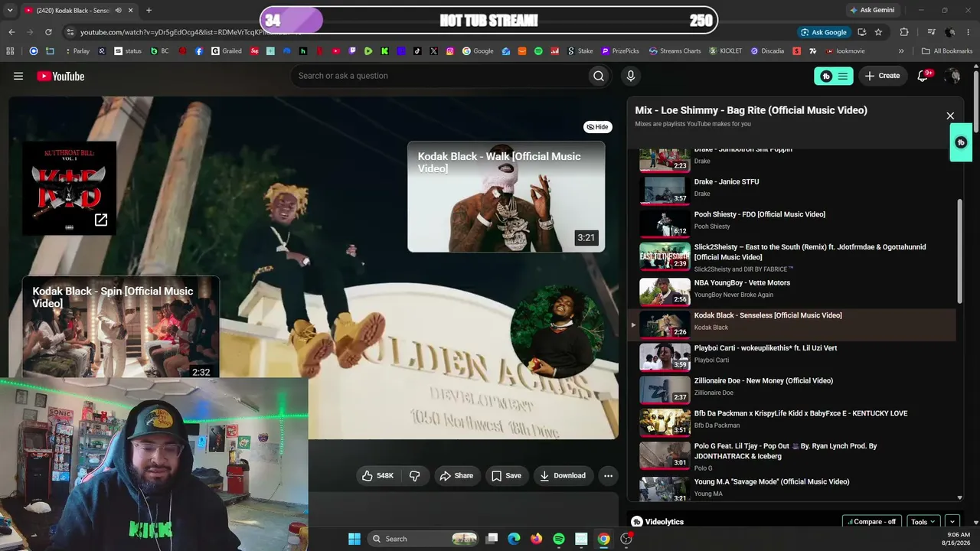Reload the page in Chrome

(x=48, y=32)
